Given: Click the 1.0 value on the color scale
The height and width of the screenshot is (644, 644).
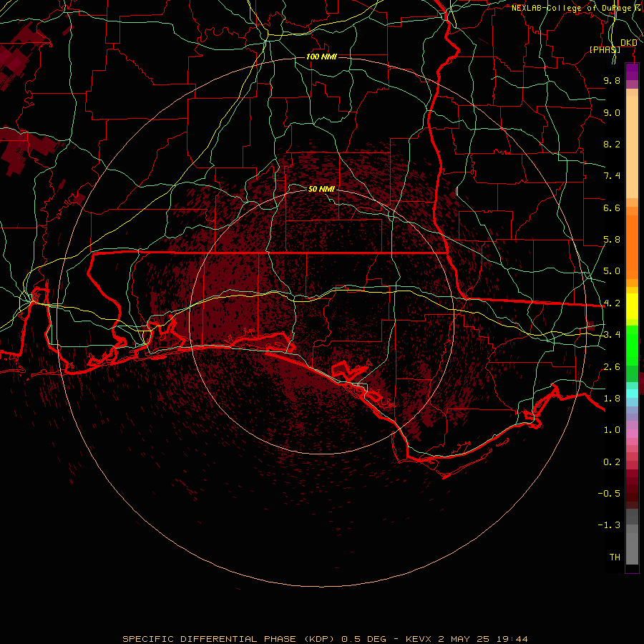Looking at the screenshot, I should tap(612, 430).
